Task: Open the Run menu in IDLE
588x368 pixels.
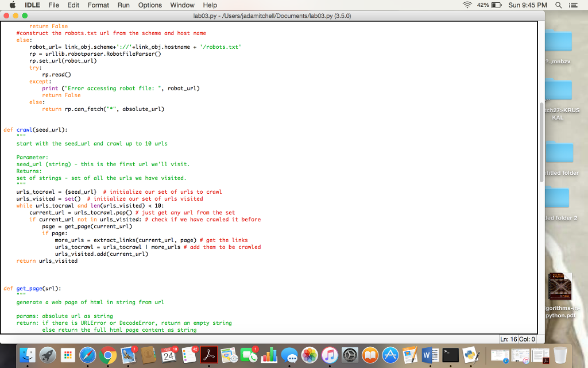Action: point(124,5)
